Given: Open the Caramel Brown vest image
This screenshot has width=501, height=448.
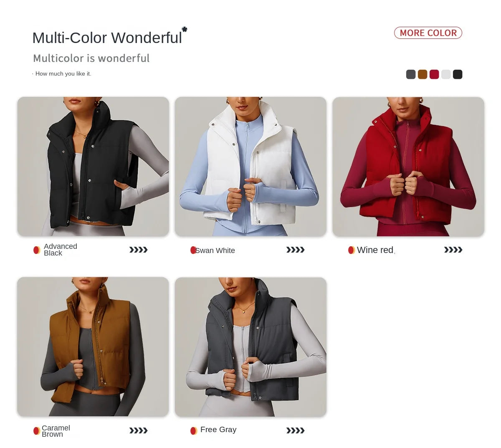Looking at the screenshot, I should [x=93, y=347].
